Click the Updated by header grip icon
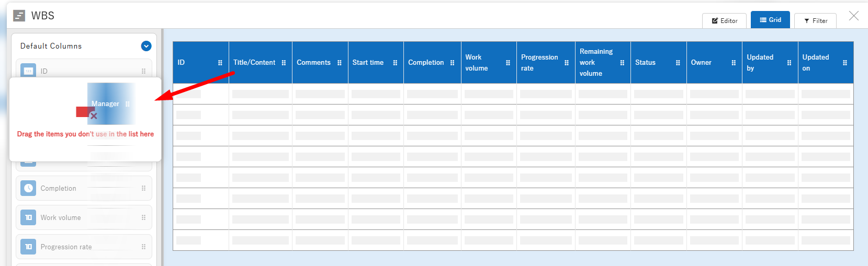This screenshot has width=868, height=266. point(789,63)
